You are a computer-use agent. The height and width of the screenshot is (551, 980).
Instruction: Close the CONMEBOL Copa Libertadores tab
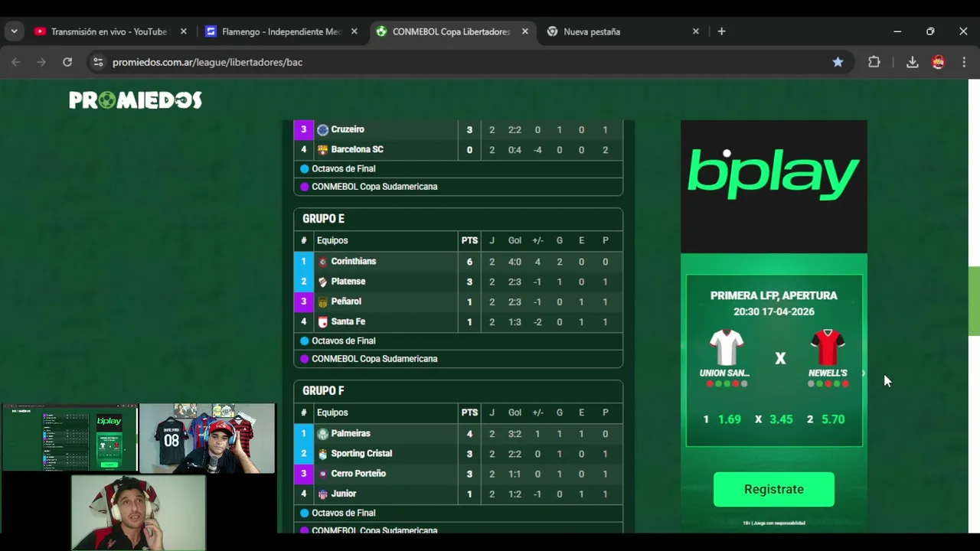[x=524, y=31]
